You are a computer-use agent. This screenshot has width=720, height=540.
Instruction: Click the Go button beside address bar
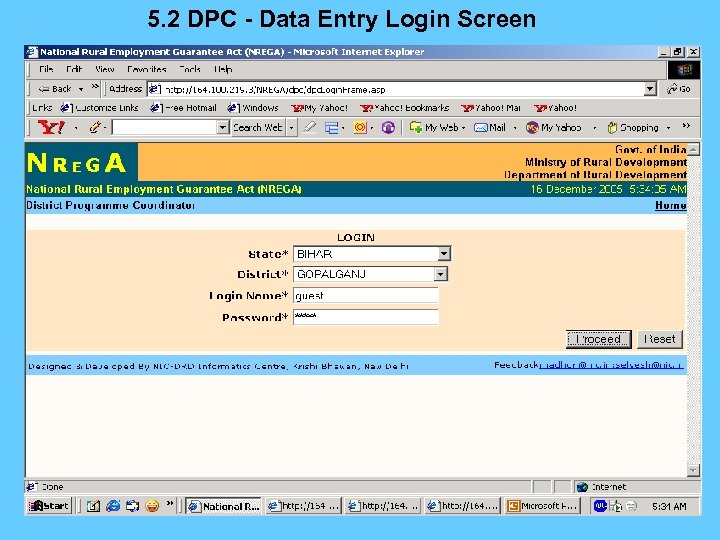click(x=679, y=89)
